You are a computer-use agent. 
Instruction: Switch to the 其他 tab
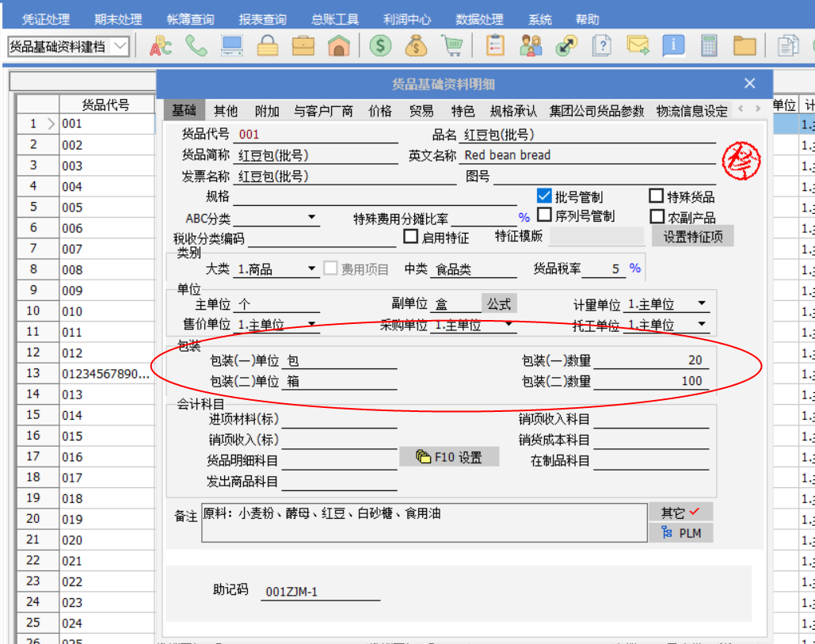pyautogui.click(x=226, y=111)
